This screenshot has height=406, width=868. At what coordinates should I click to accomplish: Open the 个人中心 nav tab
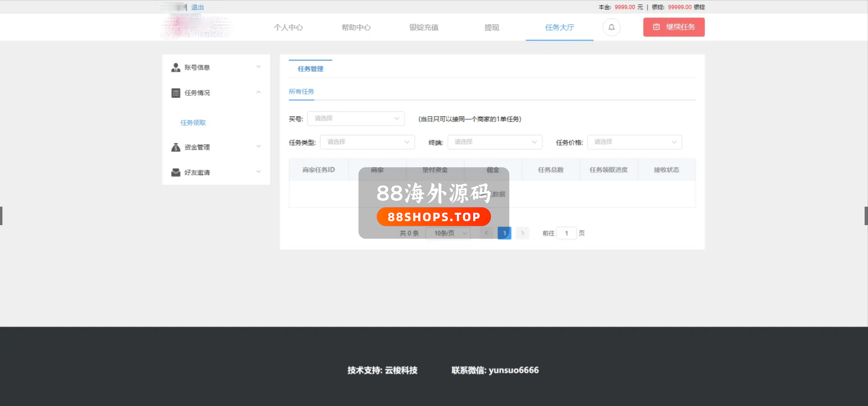[288, 28]
